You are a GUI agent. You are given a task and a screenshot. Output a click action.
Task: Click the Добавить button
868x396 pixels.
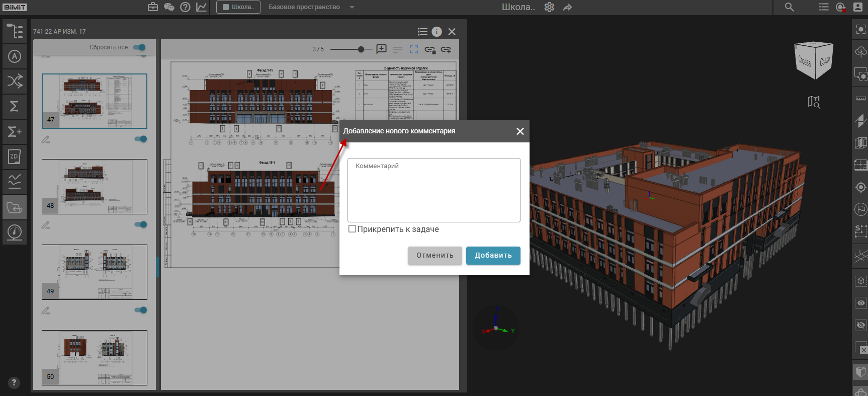[x=493, y=255]
